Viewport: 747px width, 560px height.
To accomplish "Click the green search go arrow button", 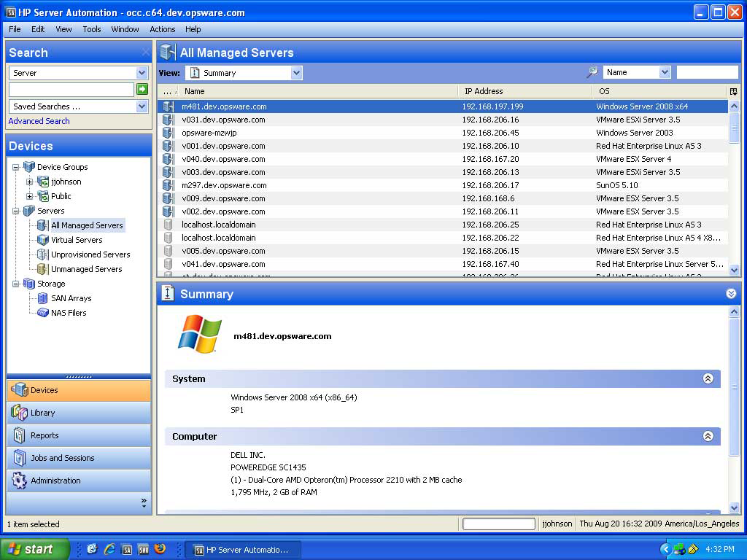I will tap(142, 89).
